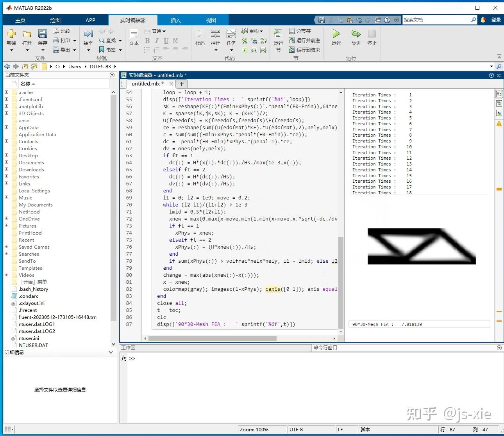Click the Run Section (运行节) icon
Screen dimensions: 504x436
click(278, 34)
